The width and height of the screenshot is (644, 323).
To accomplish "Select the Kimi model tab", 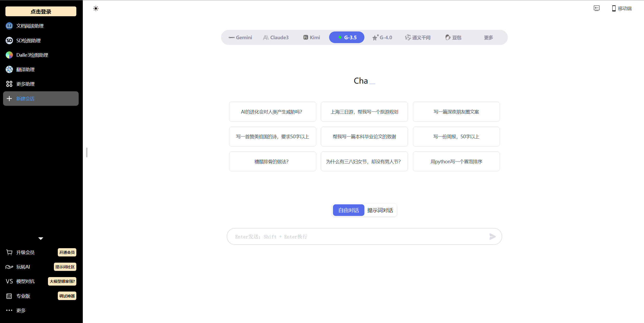I will (312, 38).
